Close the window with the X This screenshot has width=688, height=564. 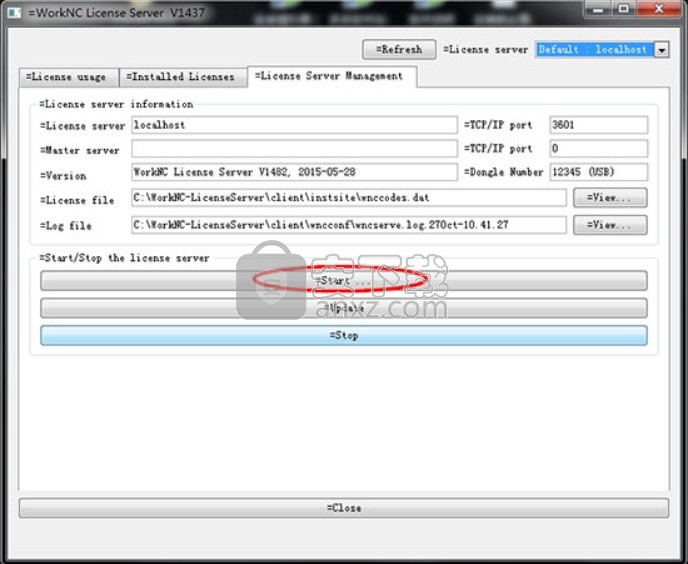pyautogui.click(x=659, y=9)
